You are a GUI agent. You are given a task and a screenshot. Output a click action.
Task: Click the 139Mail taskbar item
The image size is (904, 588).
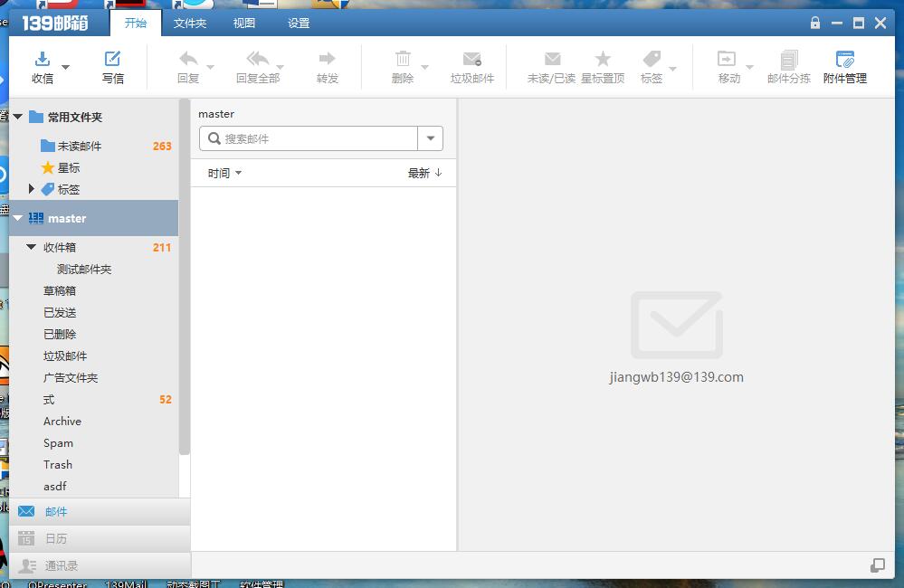127,584
